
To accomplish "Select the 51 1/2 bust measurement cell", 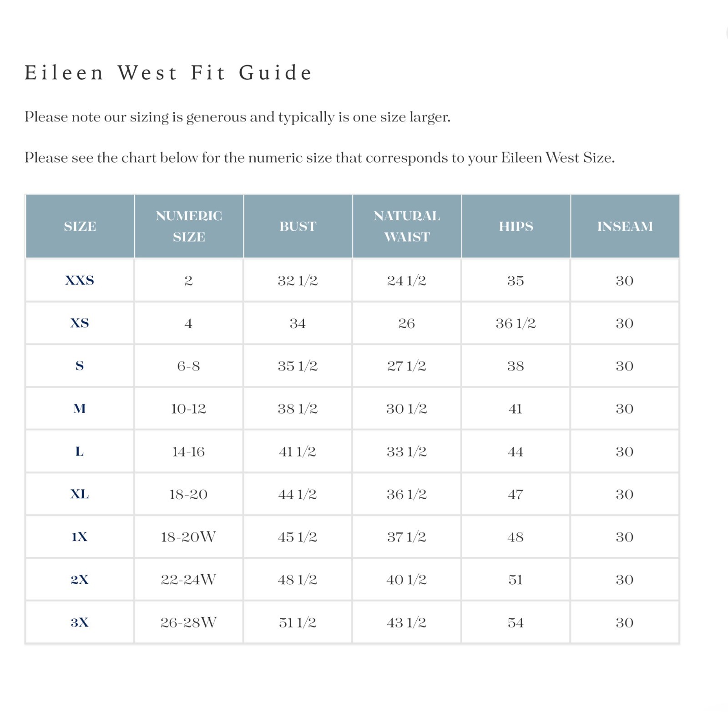I will tap(298, 622).
